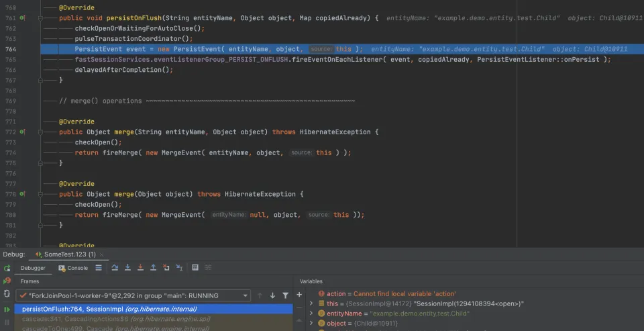Click the remove watch minus icon
This screenshot has height=331, width=644.
click(299, 307)
